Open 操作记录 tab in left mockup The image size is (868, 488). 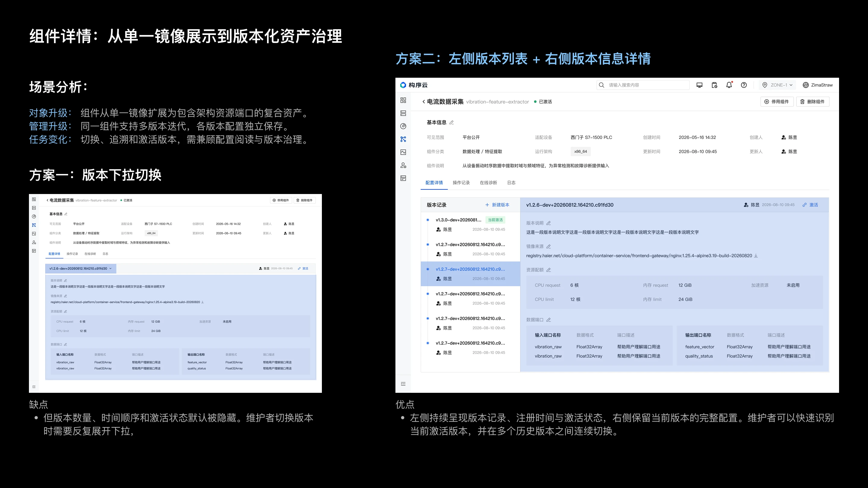point(72,254)
